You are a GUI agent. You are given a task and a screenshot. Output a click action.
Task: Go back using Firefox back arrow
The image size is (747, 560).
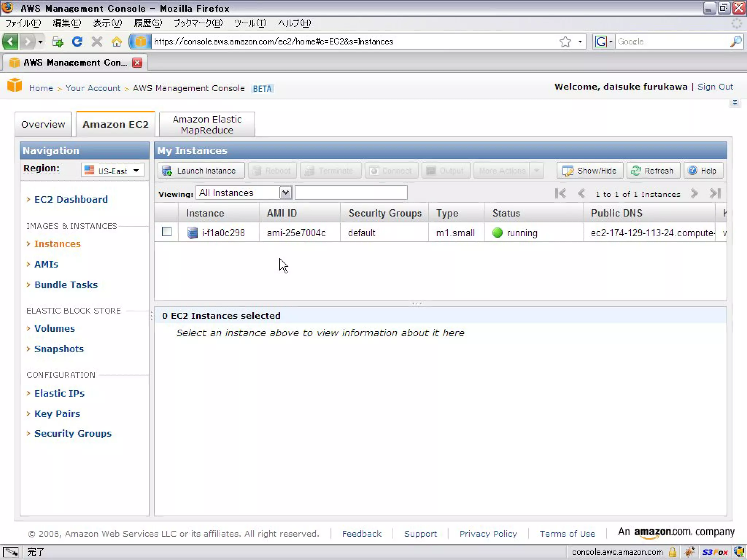10,42
